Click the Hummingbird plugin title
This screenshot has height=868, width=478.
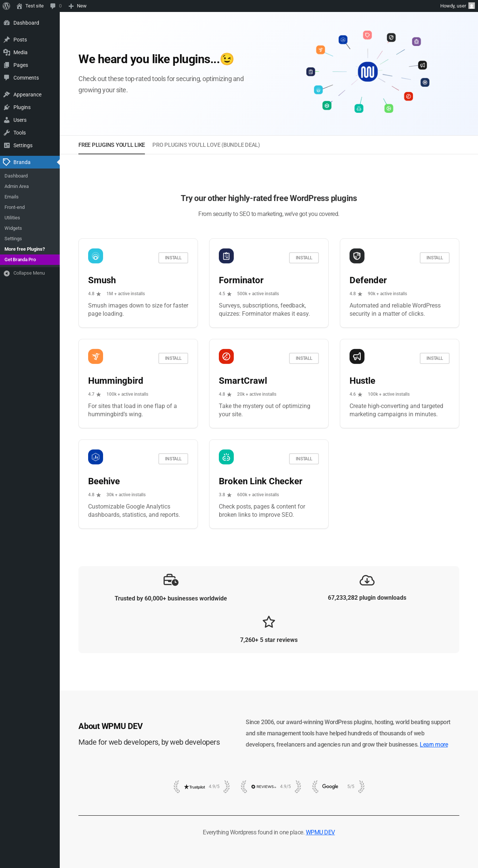point(116,381)
